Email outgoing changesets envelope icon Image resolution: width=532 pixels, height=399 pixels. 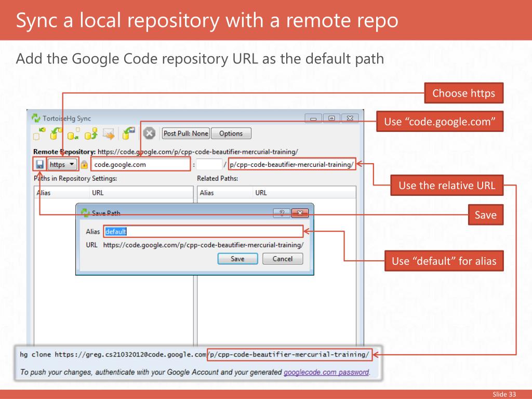coord(109,134)
